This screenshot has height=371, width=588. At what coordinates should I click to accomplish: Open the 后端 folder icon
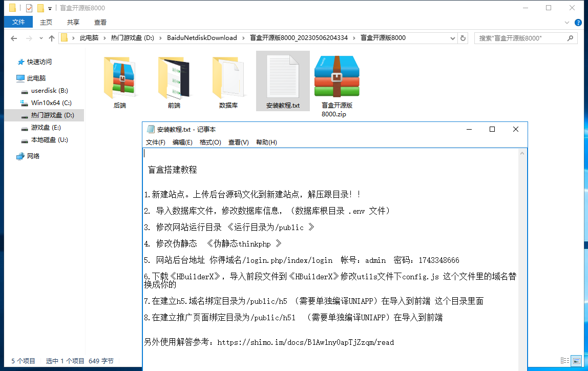click(120, 77)
